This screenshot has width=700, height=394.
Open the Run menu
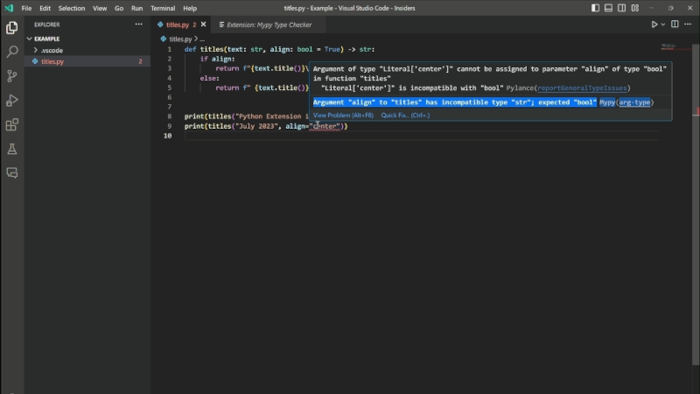(137, 8)
